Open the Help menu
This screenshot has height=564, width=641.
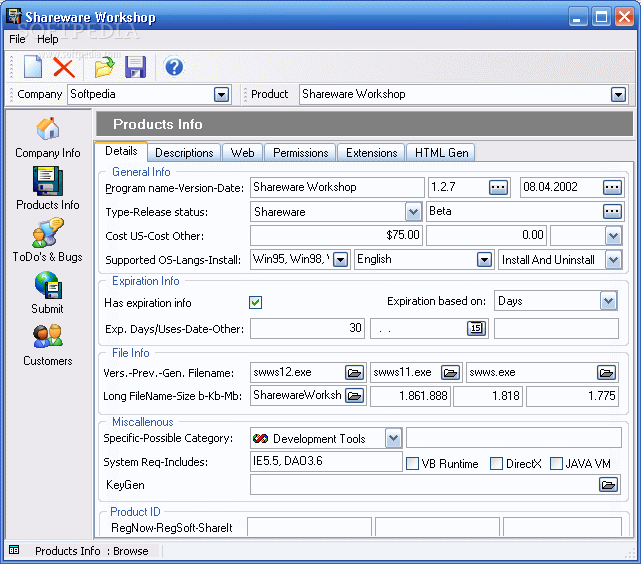pyautogui.click(x=48, y=39)
